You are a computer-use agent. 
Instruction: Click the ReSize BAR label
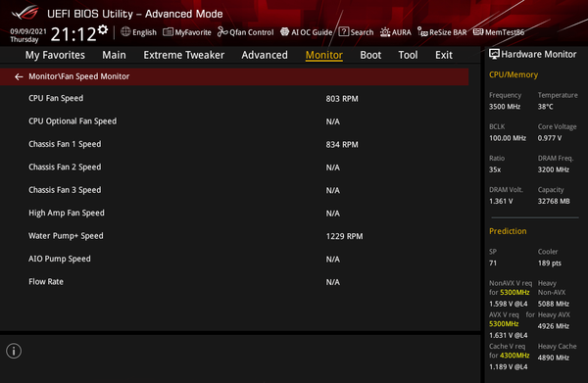448,32
